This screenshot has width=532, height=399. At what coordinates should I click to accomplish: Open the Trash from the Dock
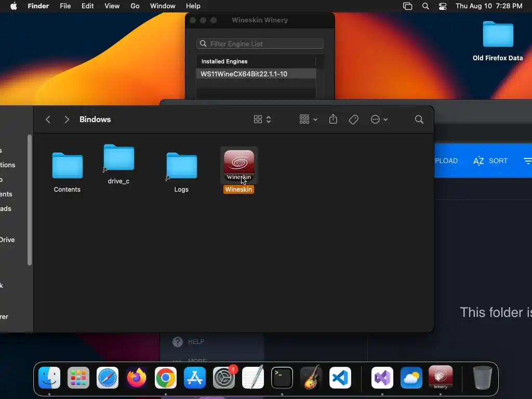[x=483, y=378]
